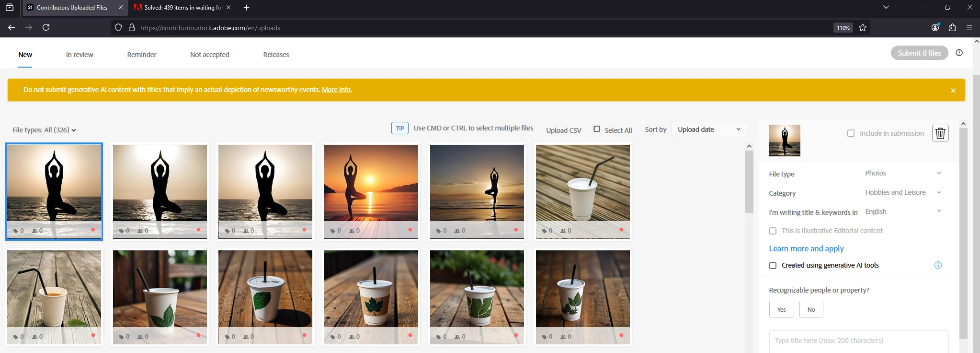Open the Sort by Upload date dropdown
Viewport: 980px width, 353px height.
point(709,129)
